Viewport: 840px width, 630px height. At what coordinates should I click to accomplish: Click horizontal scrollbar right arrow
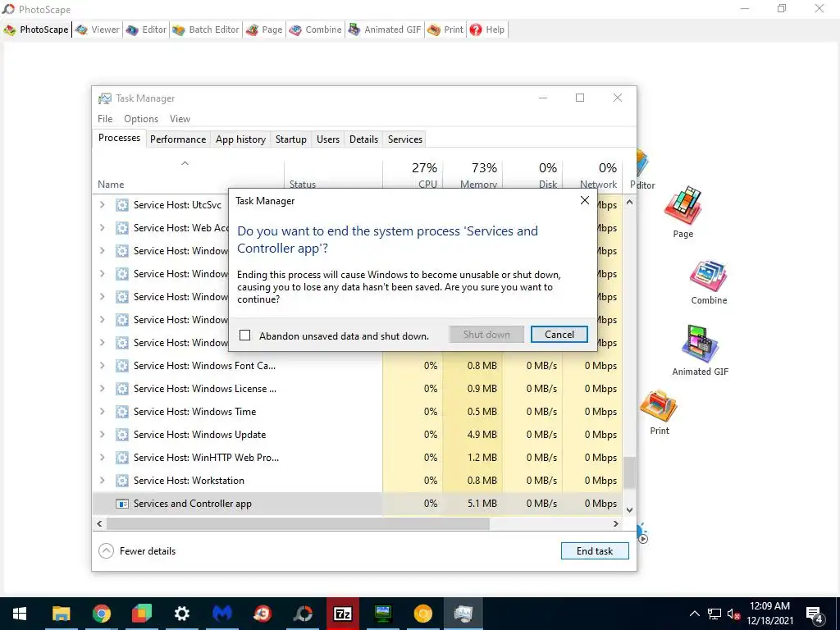[x=616, y=523]
